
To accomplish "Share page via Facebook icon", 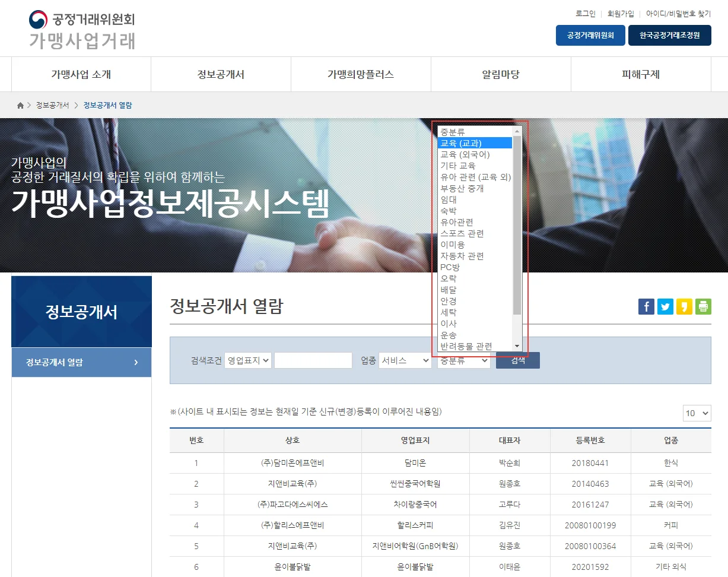I will point(646,306).
